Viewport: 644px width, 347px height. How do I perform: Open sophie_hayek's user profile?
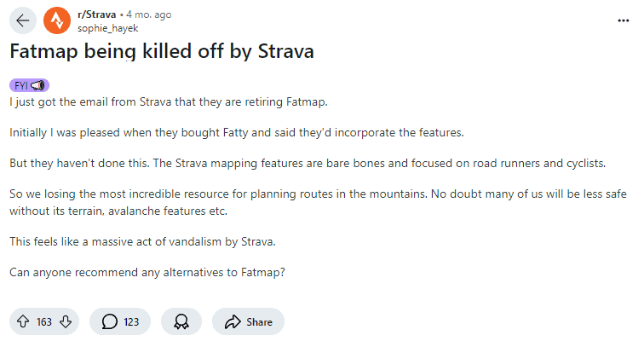click(107, 28)
